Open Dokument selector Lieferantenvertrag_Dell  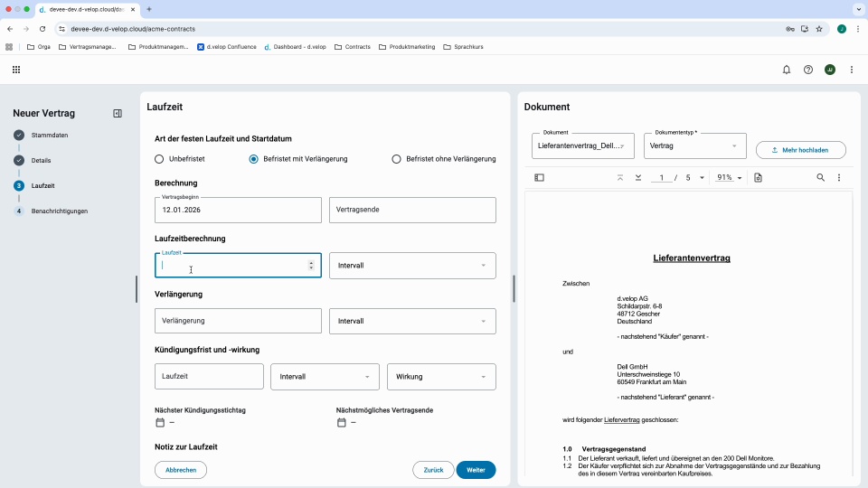pos(583,146)
